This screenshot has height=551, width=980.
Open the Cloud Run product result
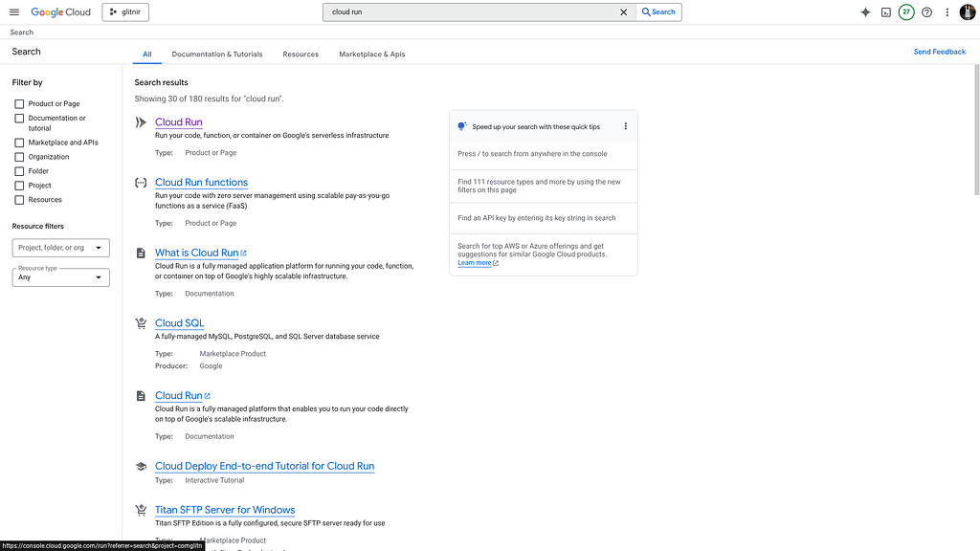point(179,121)
